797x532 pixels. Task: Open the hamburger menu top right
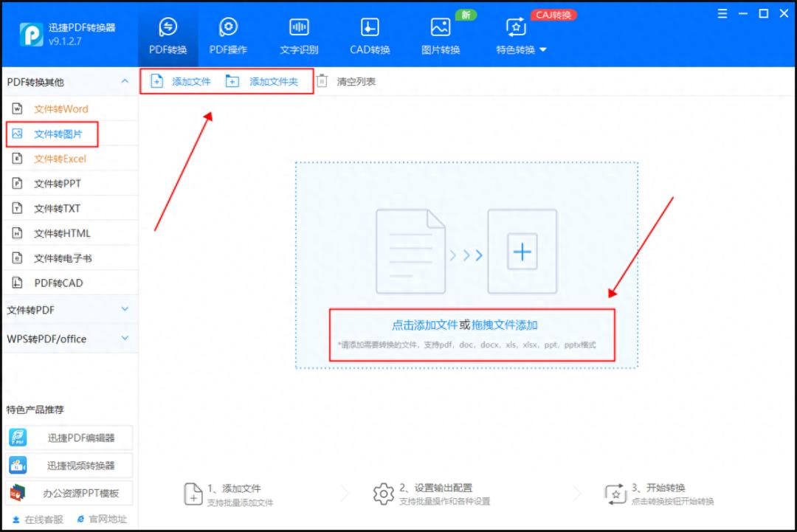pos(721,13)
